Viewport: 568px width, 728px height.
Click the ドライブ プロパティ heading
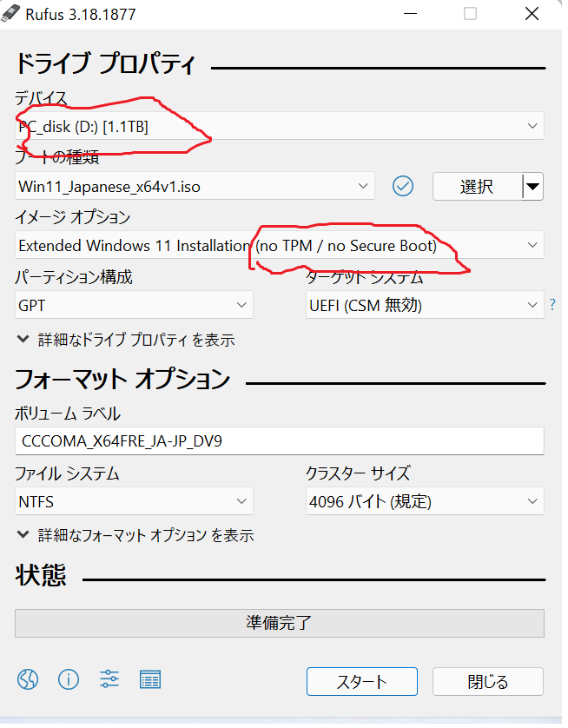pyautogui.click(x=107, y=64)
